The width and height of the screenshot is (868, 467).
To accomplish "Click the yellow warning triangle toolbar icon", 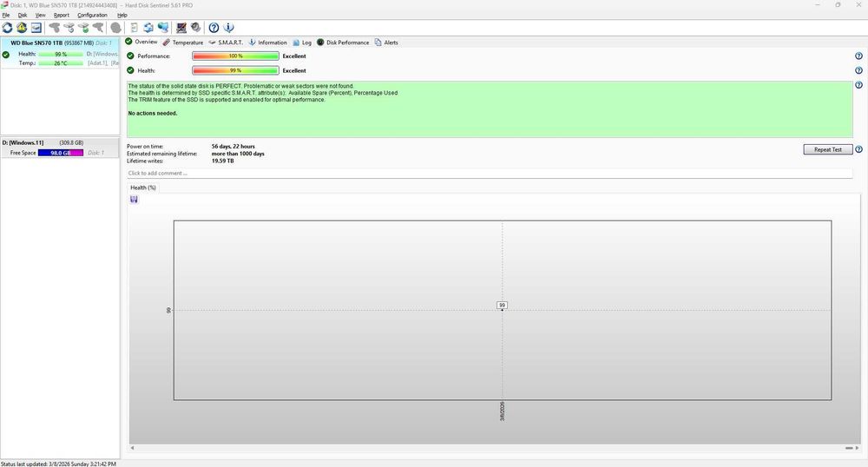I will click(x=22, y=28).
